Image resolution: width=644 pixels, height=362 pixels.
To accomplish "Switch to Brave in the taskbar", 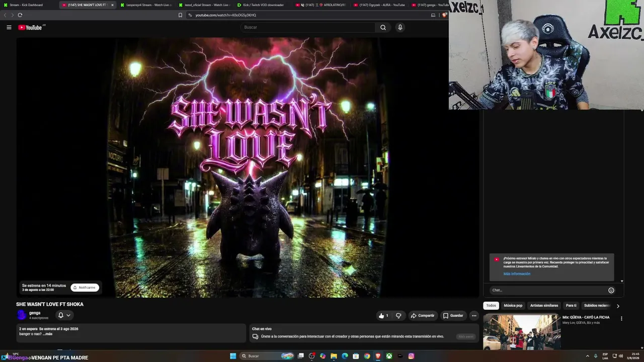I will [378, 356].
